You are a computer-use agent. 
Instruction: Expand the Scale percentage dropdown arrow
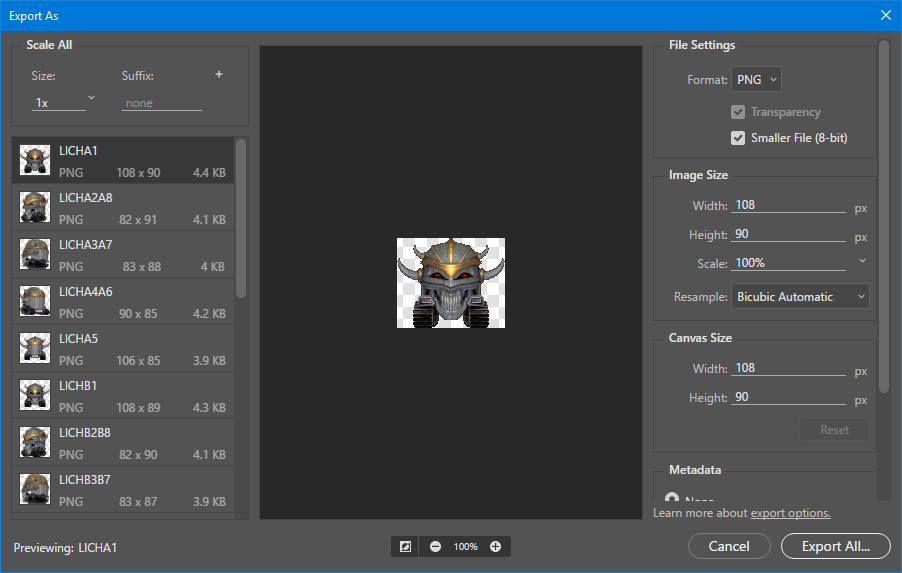(862, 261)
